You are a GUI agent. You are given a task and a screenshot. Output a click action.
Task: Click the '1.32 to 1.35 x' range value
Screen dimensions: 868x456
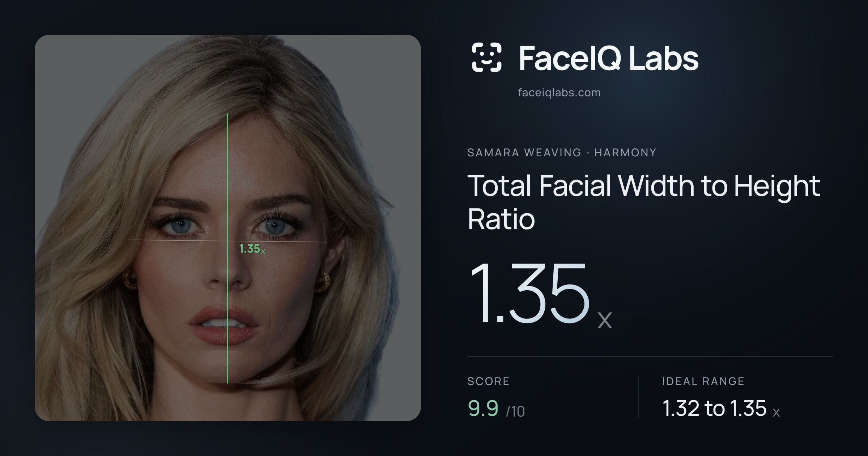721,408
